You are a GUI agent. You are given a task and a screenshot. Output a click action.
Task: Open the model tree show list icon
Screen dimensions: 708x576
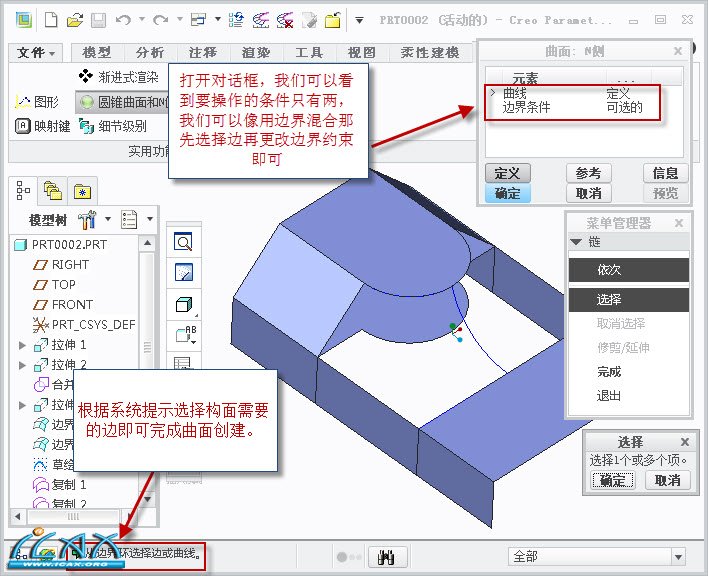129,220
